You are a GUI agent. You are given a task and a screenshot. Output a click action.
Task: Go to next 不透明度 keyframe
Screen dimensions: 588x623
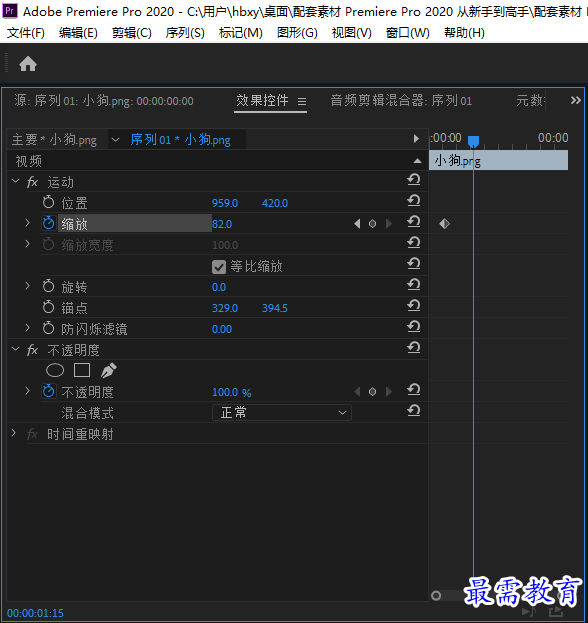tap(389, 392)
